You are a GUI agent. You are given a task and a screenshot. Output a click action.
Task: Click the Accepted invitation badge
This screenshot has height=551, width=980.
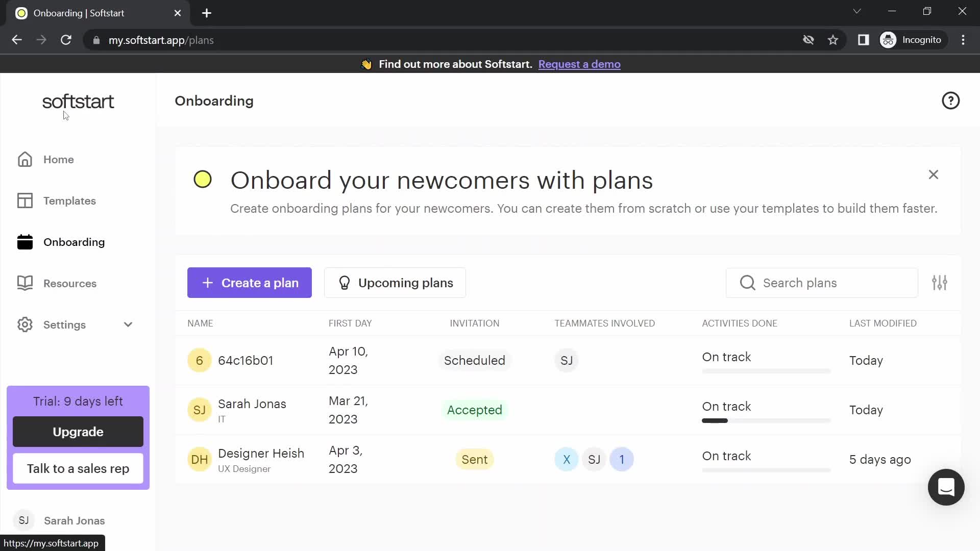coord(475,410)
